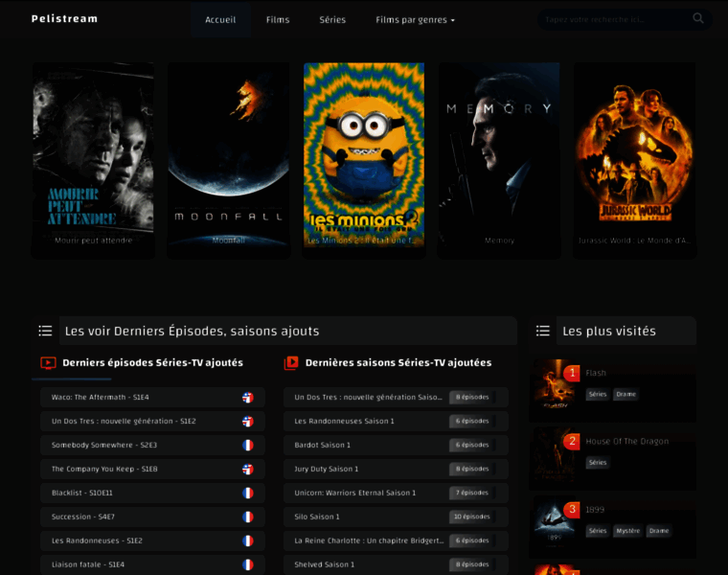Switch to Derniers épisodes Séries-TV ajoutés tab
Image resolution: width=728 pixels, height=575 pixels.
[x=142, y=363]
